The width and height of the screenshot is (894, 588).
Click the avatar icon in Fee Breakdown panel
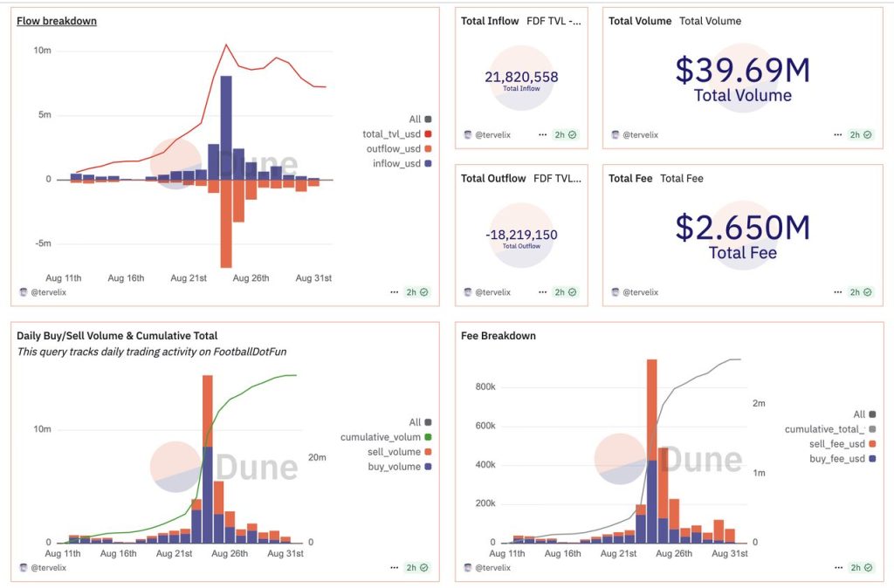tap(466, 568)
